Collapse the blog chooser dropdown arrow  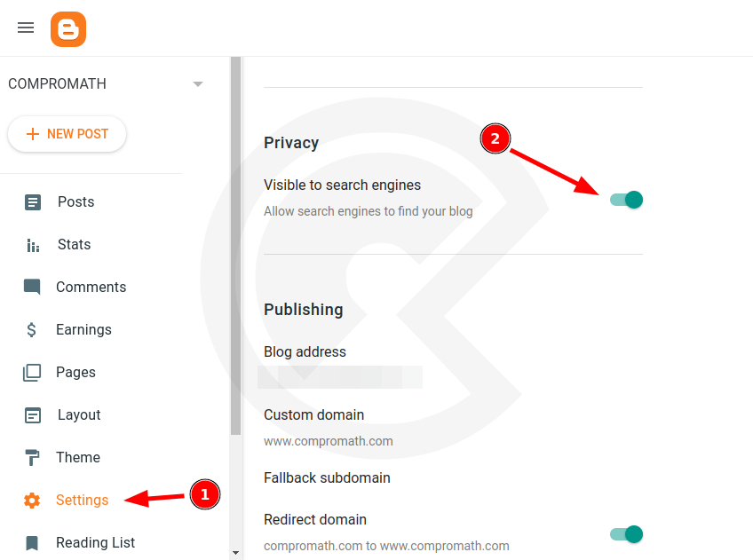pos(197,83)
